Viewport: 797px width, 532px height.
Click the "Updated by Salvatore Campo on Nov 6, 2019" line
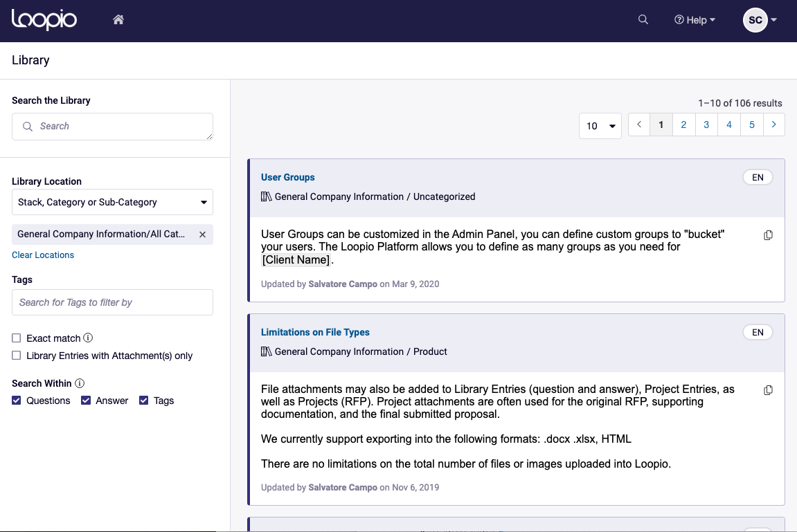coord(350,487)
